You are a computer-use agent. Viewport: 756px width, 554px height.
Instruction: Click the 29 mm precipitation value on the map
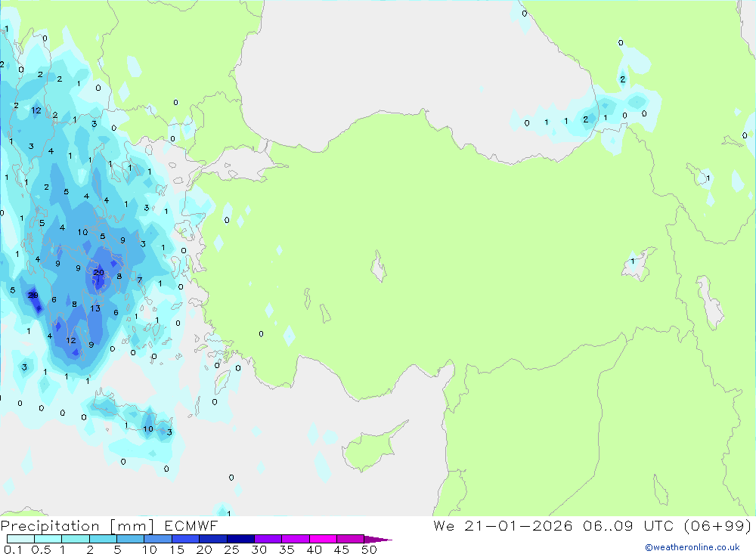coord(33,295)
